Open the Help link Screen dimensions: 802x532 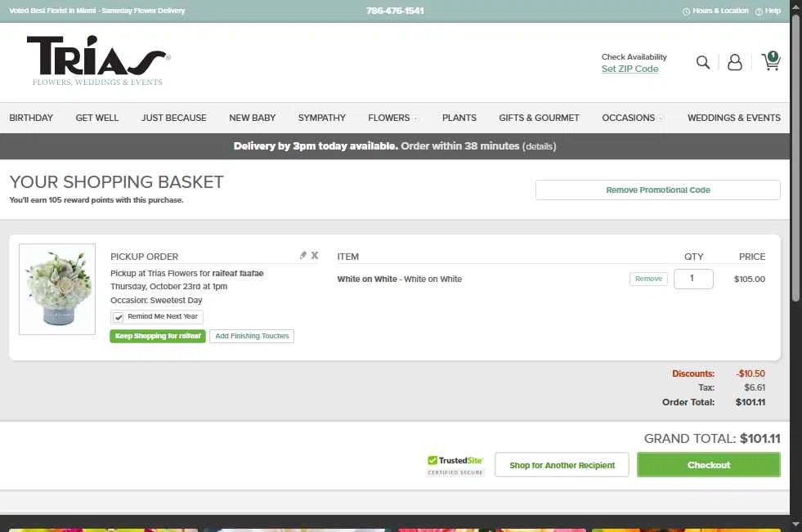(x=768, y=11)
